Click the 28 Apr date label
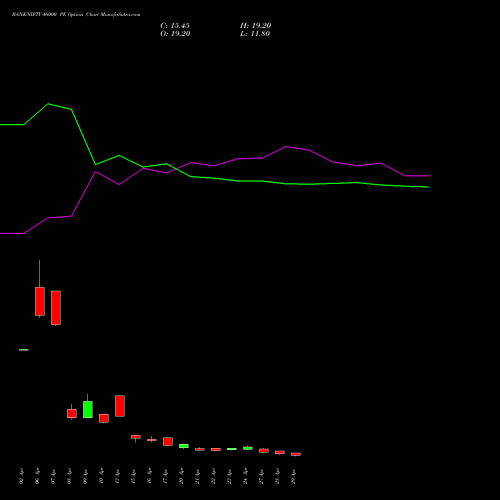 277,477
